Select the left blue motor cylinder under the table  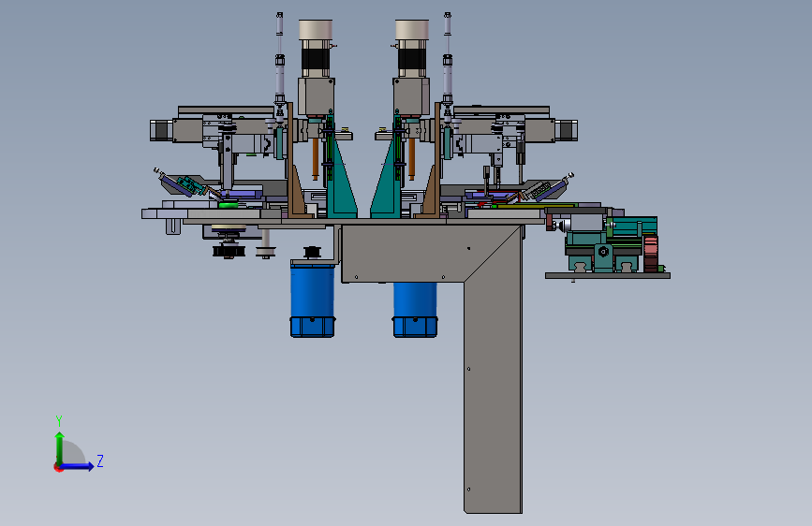(x=312, y=300)
